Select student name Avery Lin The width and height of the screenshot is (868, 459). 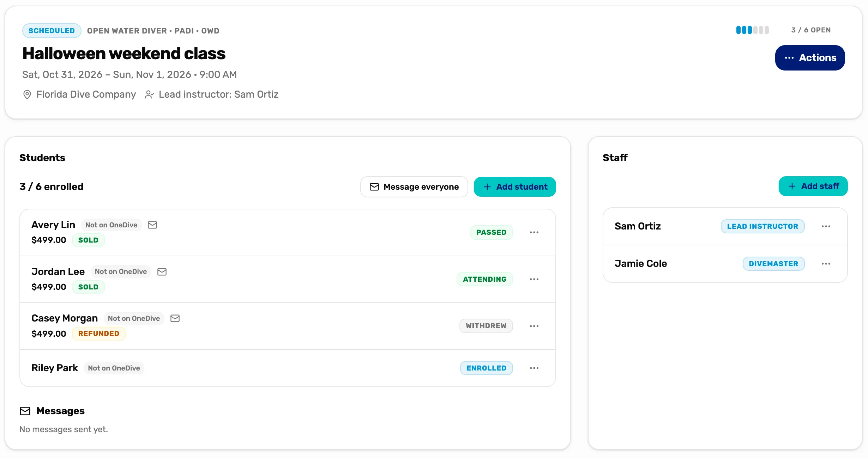point(53,225)
